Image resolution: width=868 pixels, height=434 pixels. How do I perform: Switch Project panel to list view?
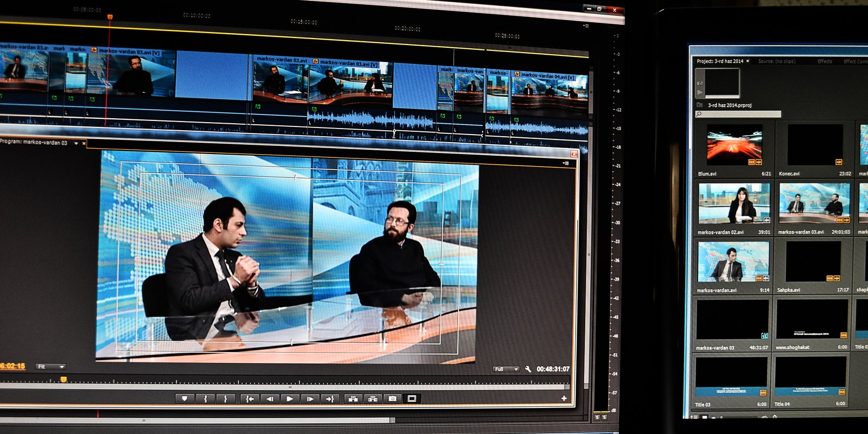click(x=694, y=417)
